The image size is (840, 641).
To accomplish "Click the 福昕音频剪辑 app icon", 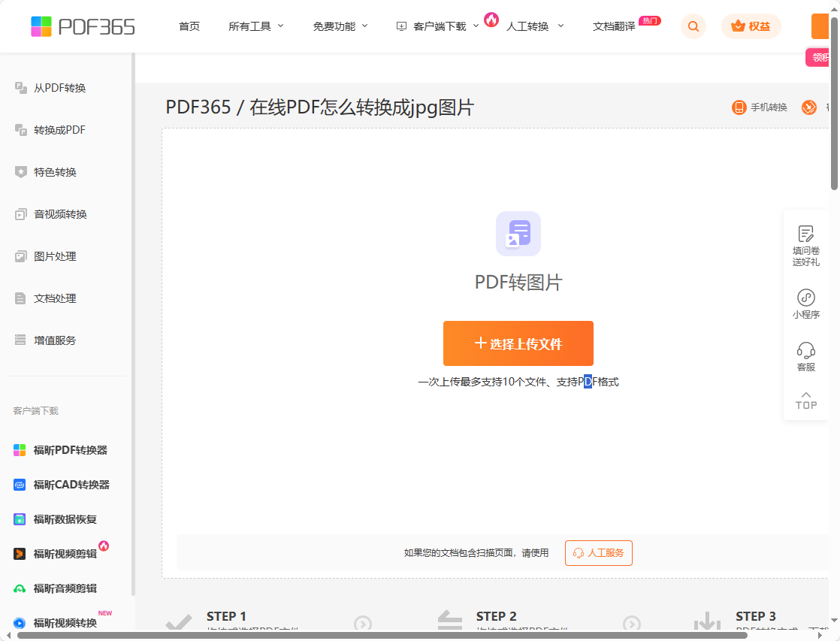I will (20, 588).
